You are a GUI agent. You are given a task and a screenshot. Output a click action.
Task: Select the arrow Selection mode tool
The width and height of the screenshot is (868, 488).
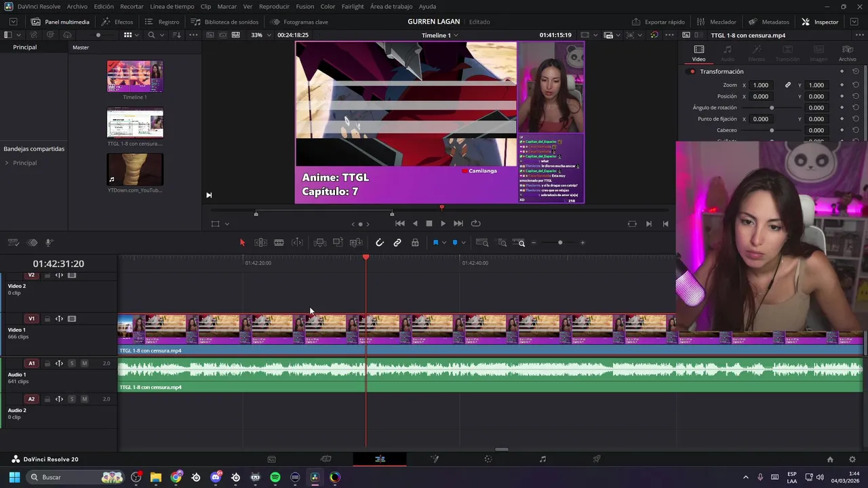pos(242,243)
